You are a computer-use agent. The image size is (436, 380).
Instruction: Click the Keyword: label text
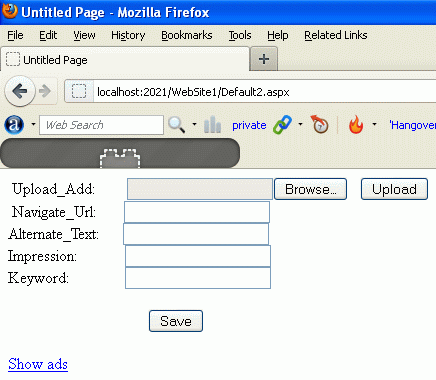(38, 278)
